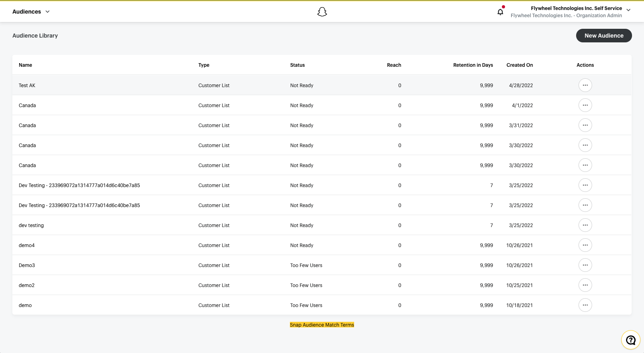644x353 pixels.
Task: Open actions menu for demo2 row
Action: tap(585, 285)
